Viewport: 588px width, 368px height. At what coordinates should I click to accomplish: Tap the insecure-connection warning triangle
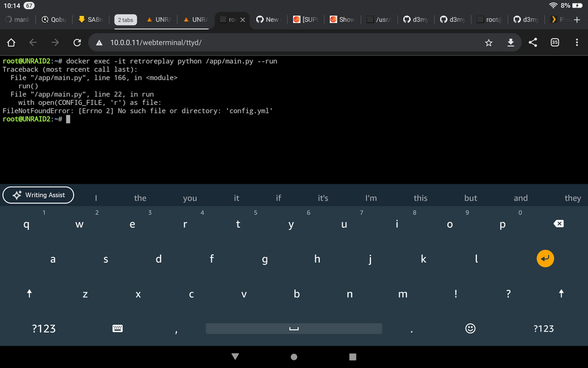pos(99,43)
